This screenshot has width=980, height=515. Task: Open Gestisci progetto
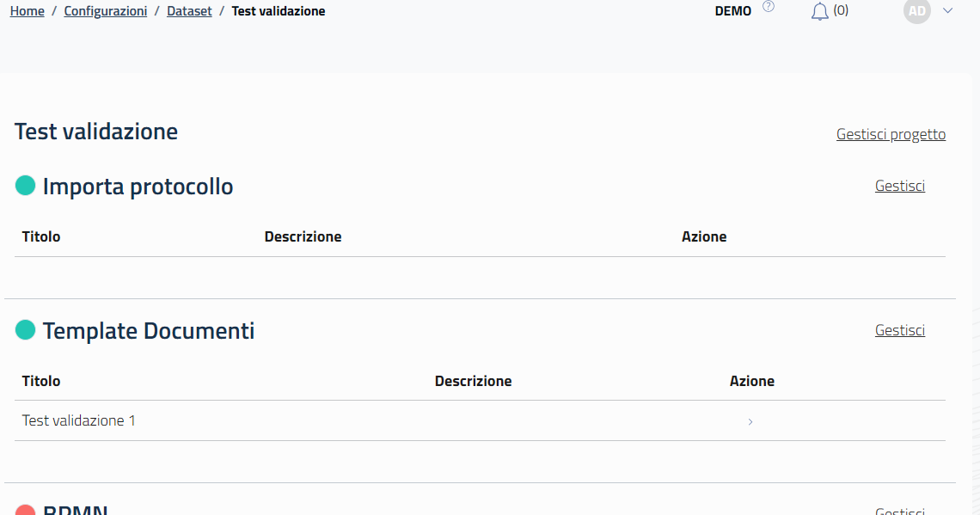click(x=891, y=133)
